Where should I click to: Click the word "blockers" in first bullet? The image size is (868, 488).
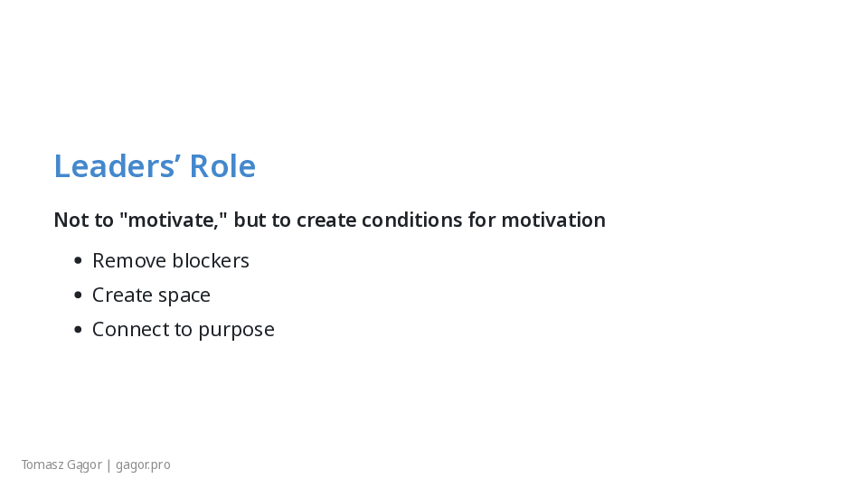211,261
